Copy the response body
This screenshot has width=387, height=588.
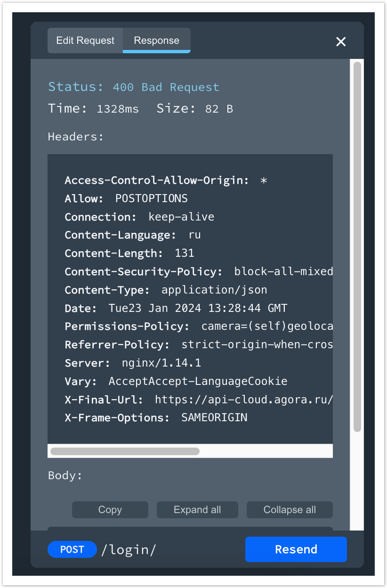point(110,510)
